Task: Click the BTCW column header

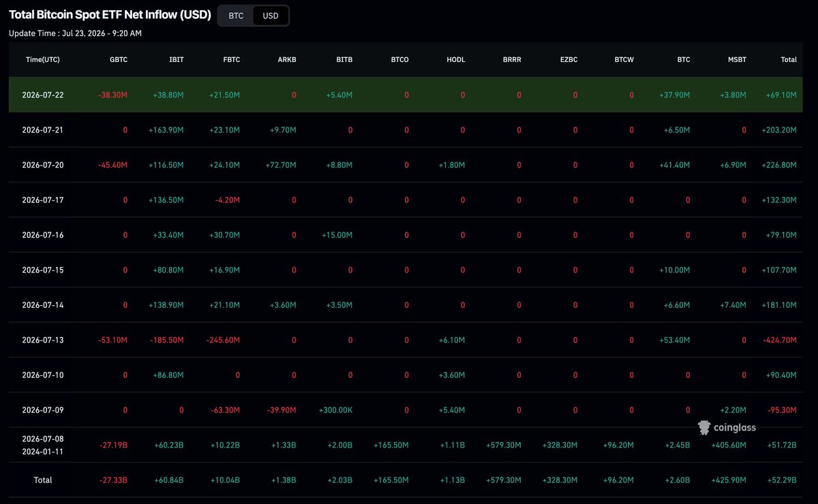Action: [624, 60]
